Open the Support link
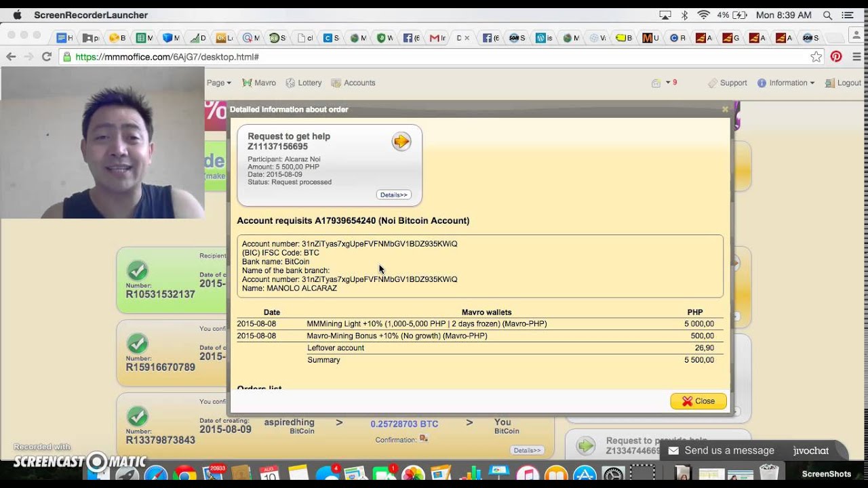 [x=728, y=83]
